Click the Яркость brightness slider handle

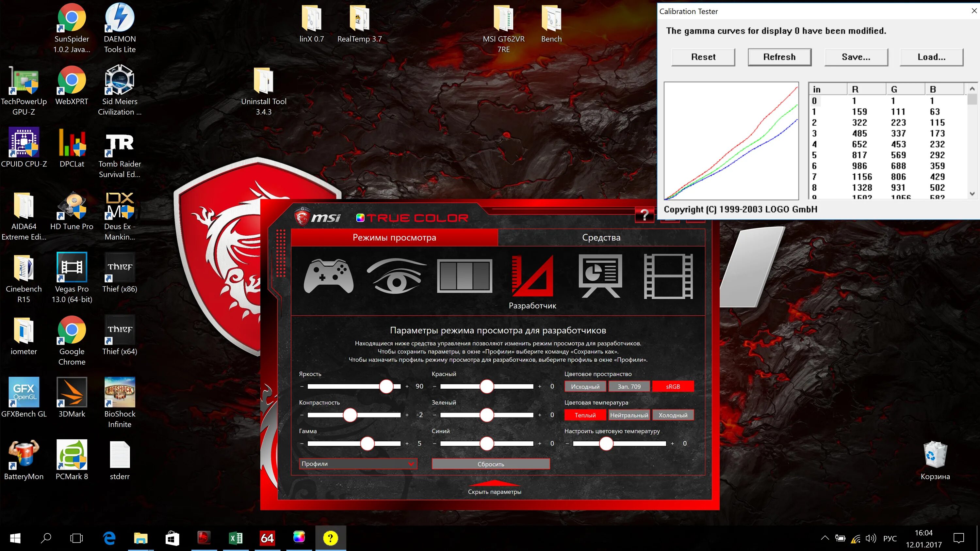[x=386, y=386]
